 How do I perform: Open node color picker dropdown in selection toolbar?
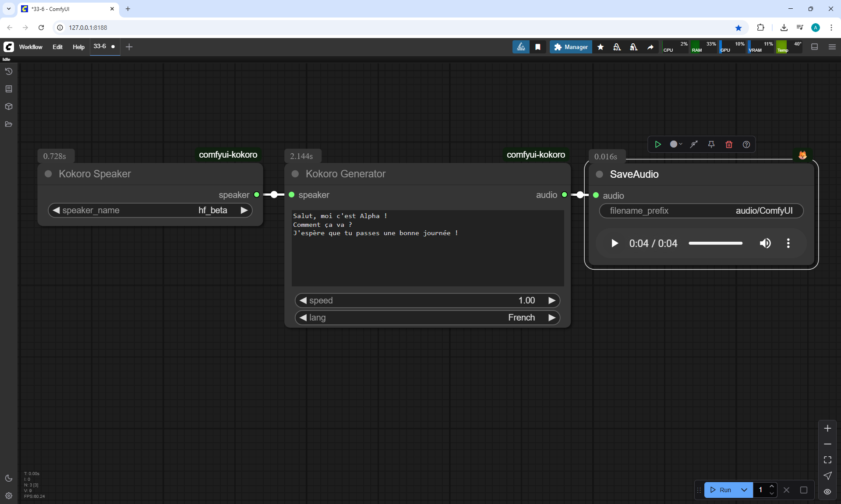(676, 145)
